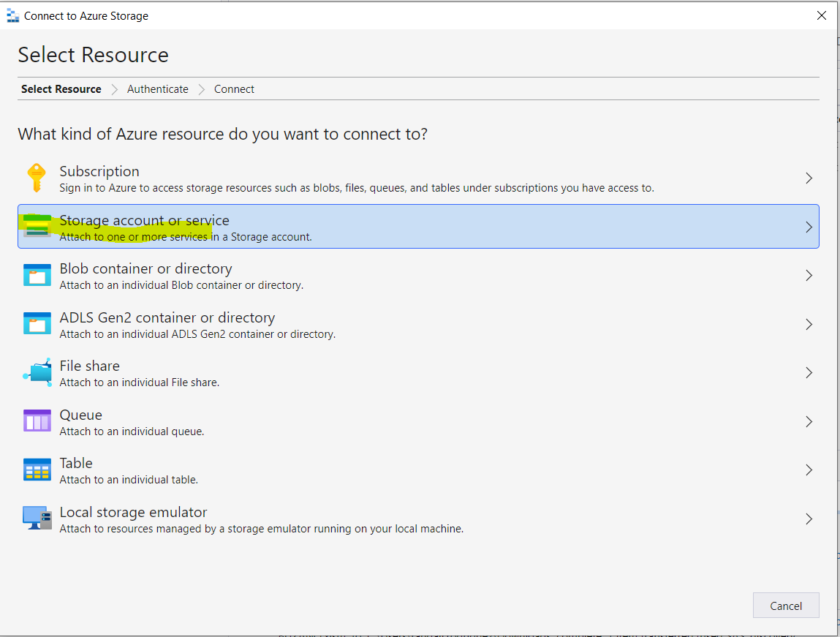Click 'Attach to an individual File share' description
This screenshot has width=840, height=637.
(x=140, y=382)
